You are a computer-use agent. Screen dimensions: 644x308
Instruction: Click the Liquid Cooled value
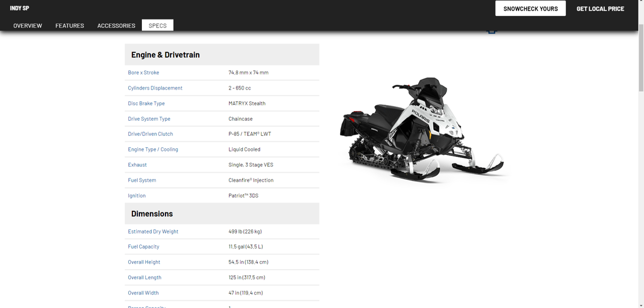pos(245,149)
